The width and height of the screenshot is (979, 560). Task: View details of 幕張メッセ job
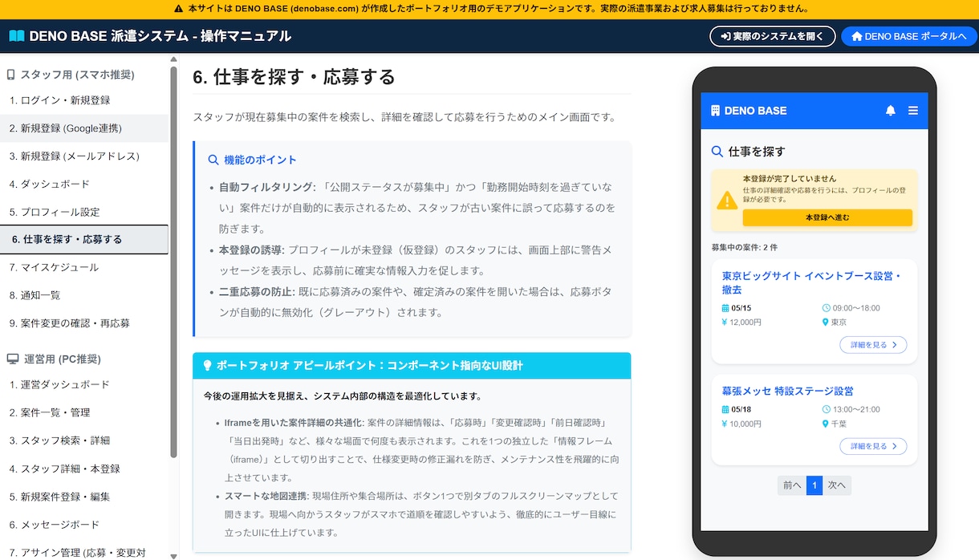pyautogui.click(x=873, y=446)
